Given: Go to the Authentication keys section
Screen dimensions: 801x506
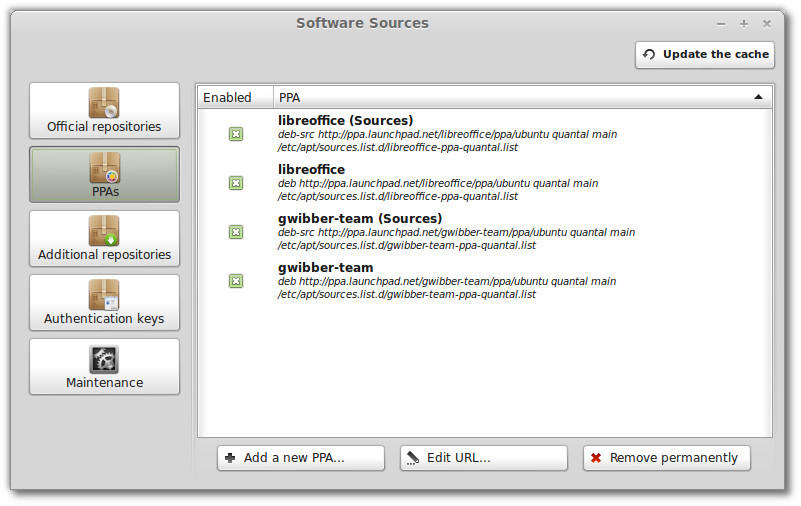Looking at the screenshot, I should click(104, 302).
